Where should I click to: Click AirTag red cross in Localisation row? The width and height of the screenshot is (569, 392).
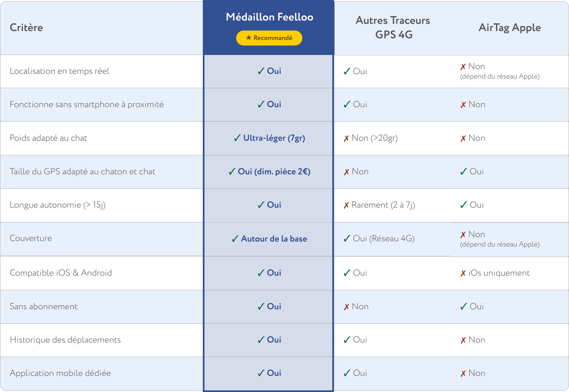click(463, 67)
